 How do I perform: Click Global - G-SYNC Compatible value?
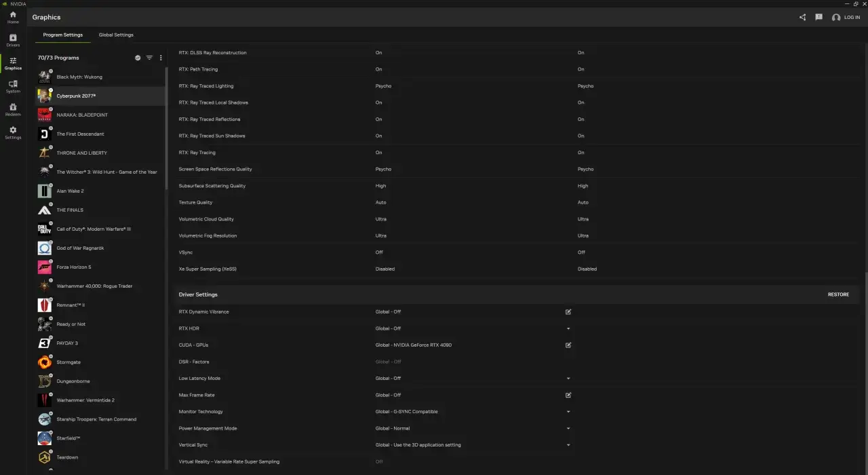click(406, 411)
